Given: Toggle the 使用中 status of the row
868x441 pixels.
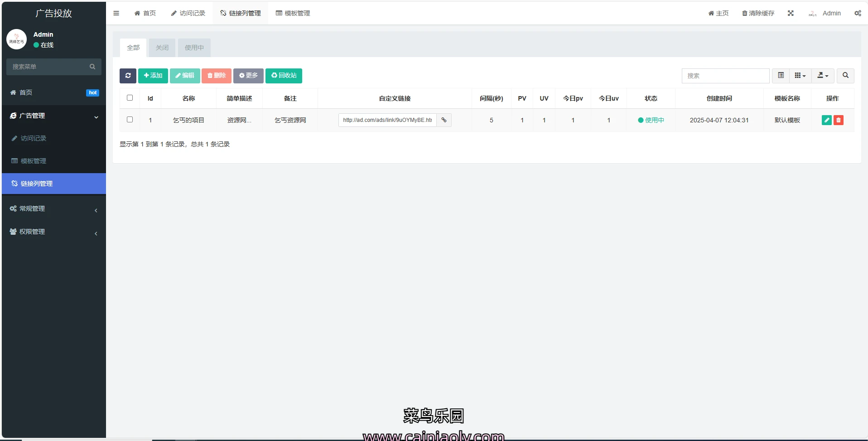Looking at the screenshot, I should (x=651, y=120).
